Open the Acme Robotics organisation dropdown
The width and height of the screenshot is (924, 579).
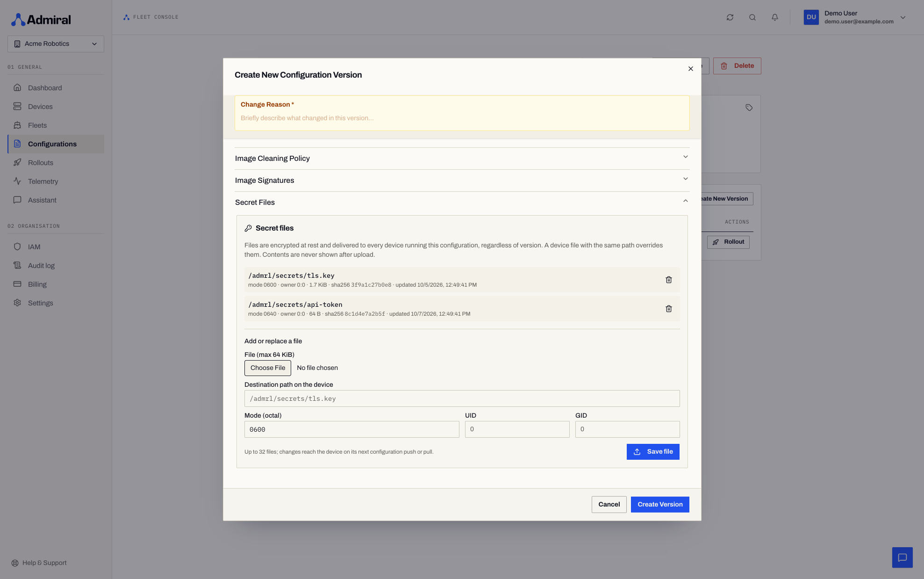[56, 44]
